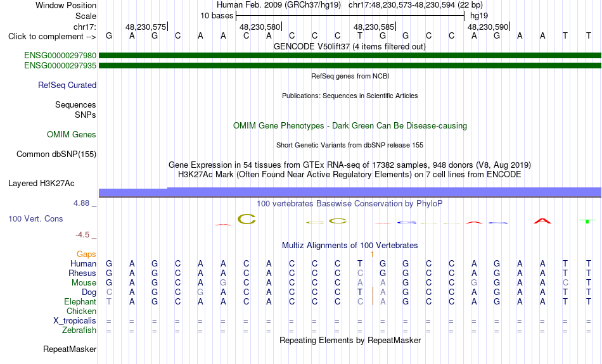The image size is (602, 364).
Task: Click the SNPs track label
Action: pos(86,115)
